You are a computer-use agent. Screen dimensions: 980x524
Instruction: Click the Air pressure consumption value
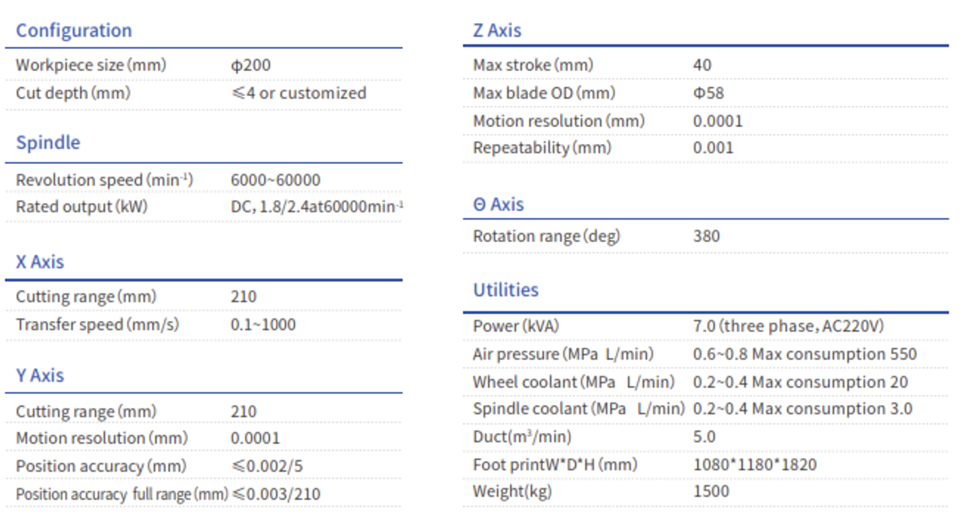pyautogui.click(x=805, y=354)
